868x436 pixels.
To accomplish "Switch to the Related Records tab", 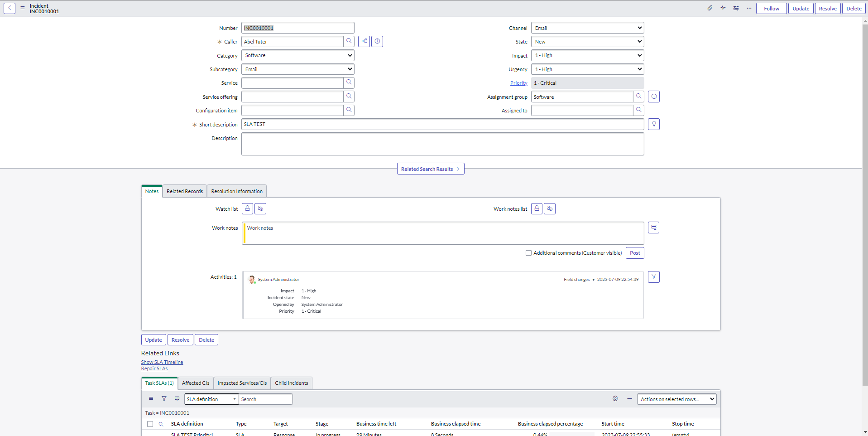I will tap(184, 191).
